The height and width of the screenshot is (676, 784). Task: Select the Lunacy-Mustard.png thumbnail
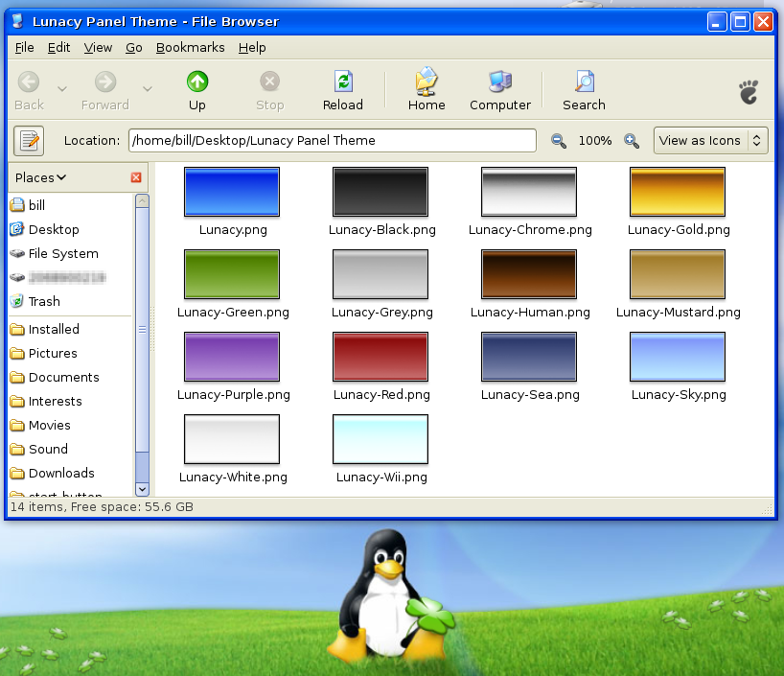click(678, 274)
